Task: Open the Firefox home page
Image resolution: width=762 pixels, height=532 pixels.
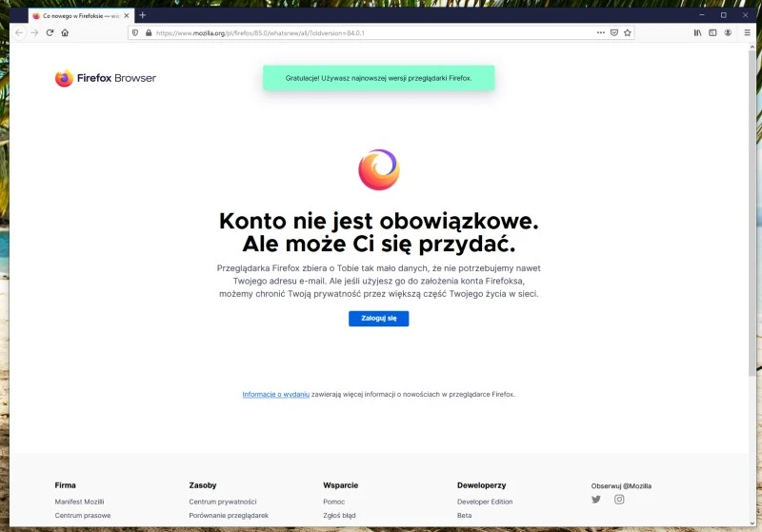Action: pyautogui.click(x=65, y=33)
